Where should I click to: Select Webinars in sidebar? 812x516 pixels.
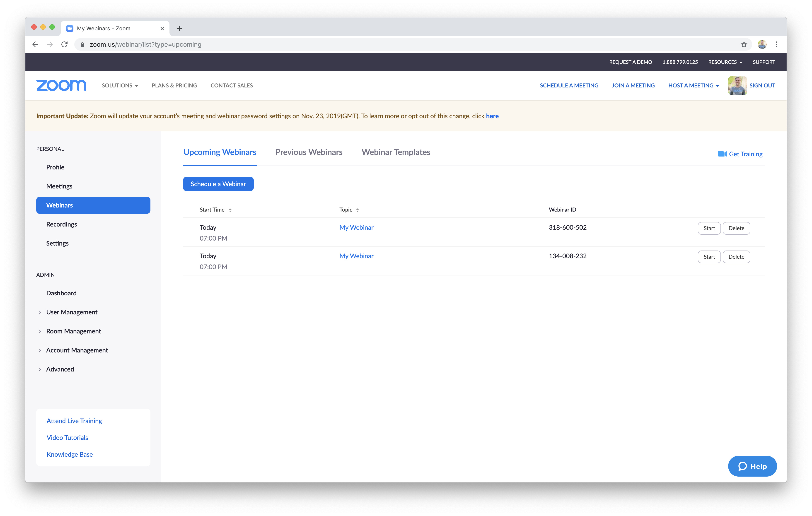93,205
